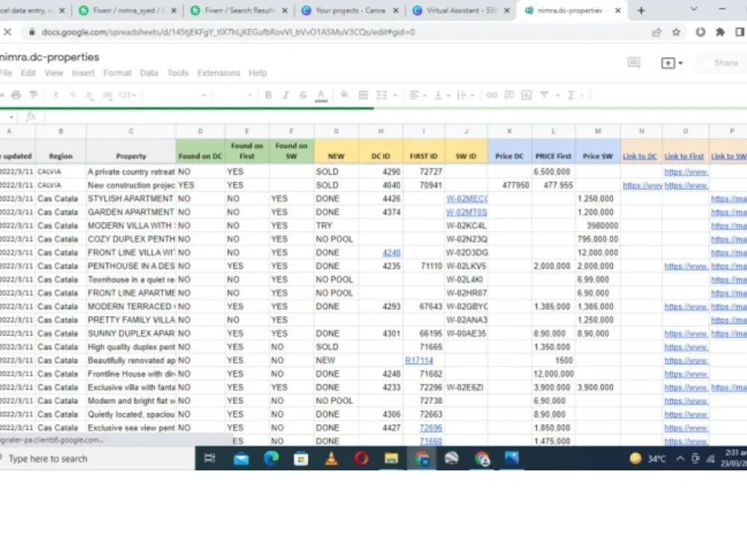
Task: Open the Functions sigma dropdown
Action: click(x=575, y=95)
